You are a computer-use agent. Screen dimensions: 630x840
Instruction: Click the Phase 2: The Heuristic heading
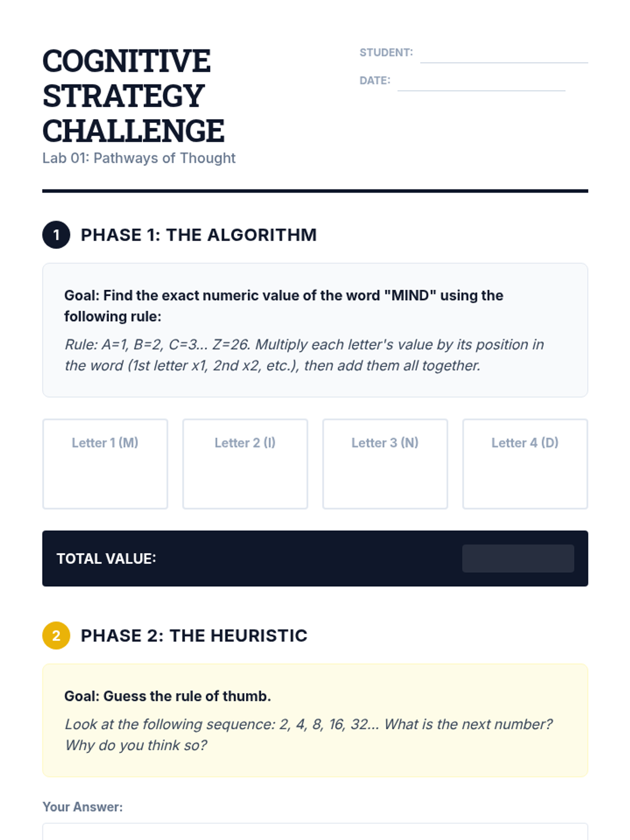click(x=194, y=636)
